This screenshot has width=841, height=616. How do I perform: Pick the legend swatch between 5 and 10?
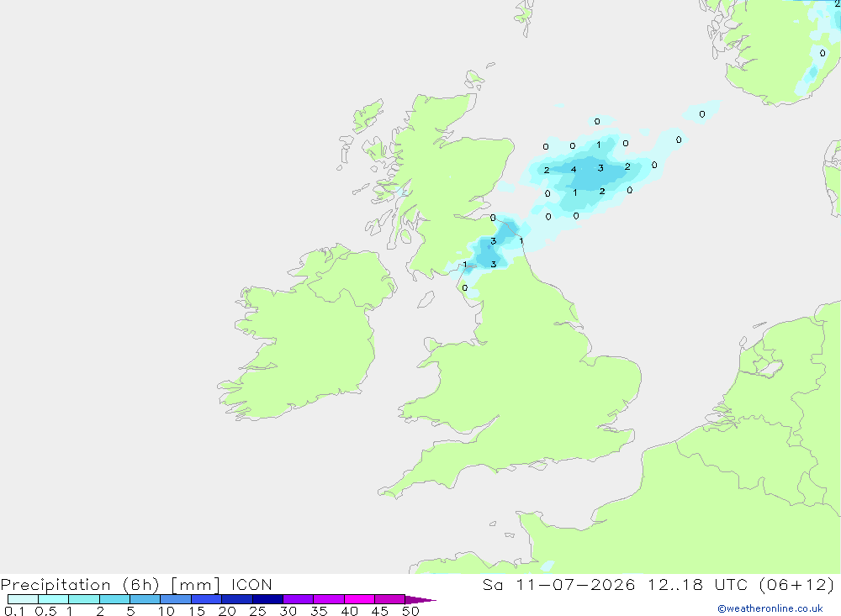coord(145,599)
